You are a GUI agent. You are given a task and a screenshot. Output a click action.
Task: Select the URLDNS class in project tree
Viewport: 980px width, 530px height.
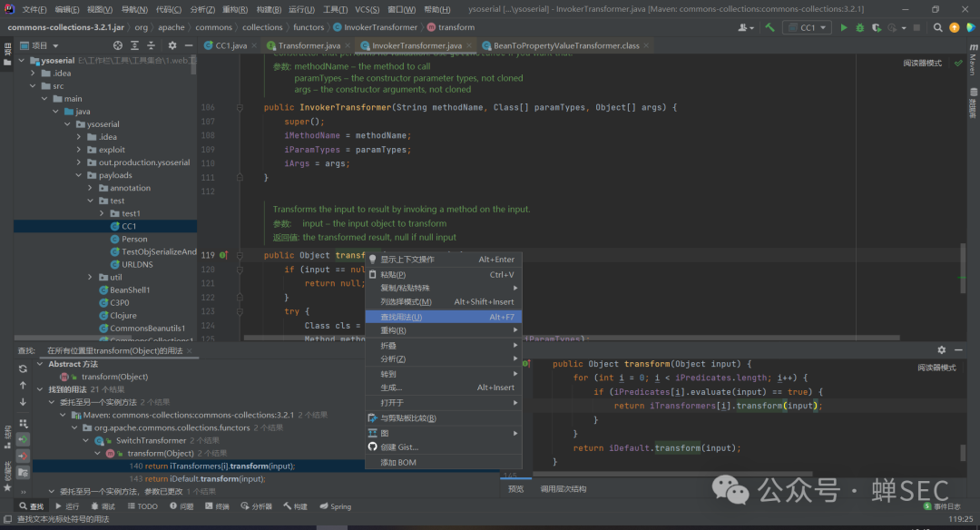click(x=137, y=264)
